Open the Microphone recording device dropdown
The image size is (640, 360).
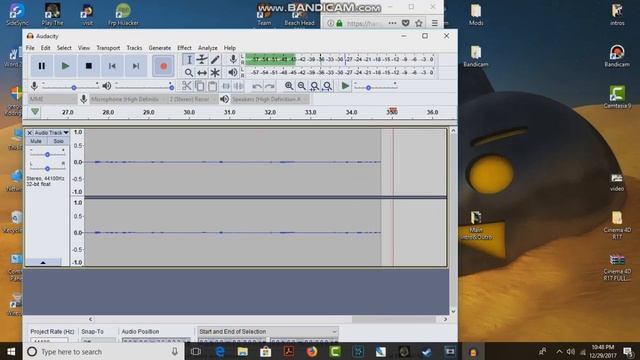[127, 99]
